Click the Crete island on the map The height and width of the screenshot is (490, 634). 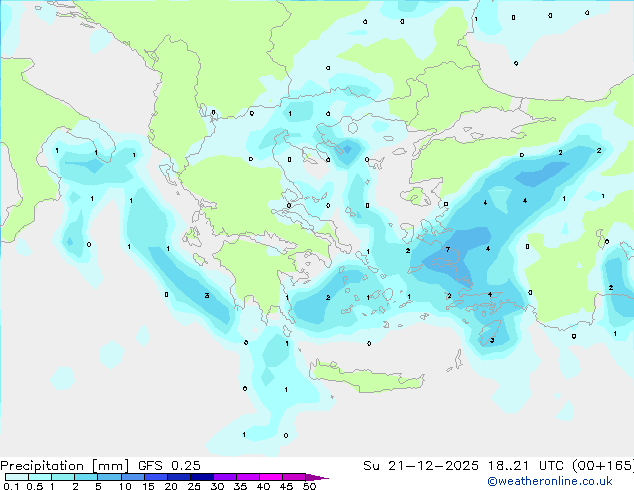coord(366,376)
